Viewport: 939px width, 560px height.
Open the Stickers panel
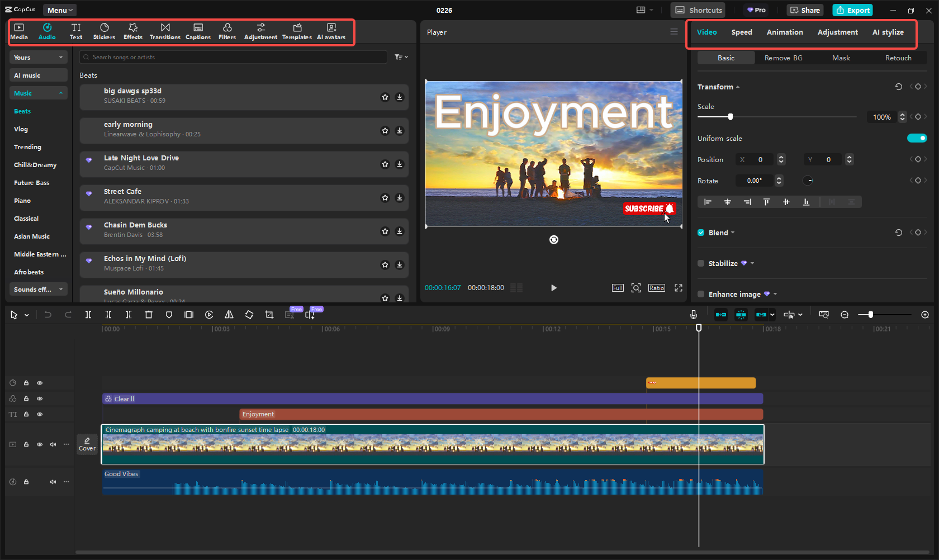[104, 31]
